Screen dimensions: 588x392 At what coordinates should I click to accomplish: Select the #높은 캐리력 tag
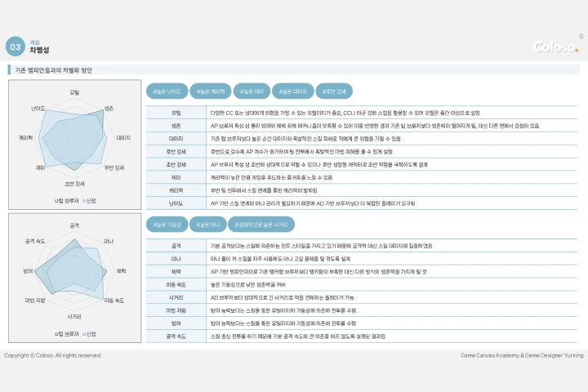(211, 91)
